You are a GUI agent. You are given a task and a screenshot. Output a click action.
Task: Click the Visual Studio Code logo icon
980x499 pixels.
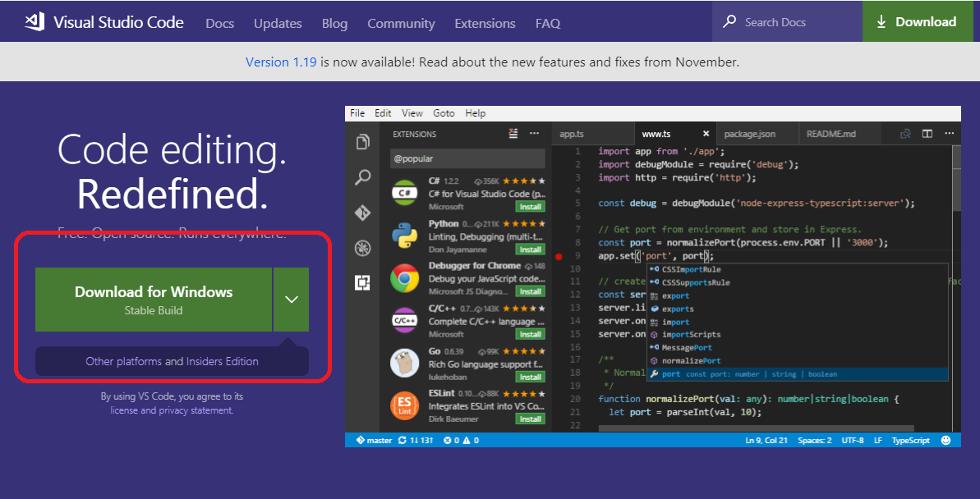point(35,22)
